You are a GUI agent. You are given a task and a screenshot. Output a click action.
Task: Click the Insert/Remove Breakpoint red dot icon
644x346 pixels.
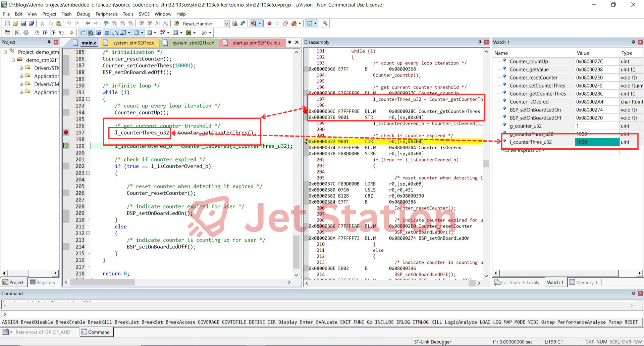pyautogui.click(x=269, y=23)
